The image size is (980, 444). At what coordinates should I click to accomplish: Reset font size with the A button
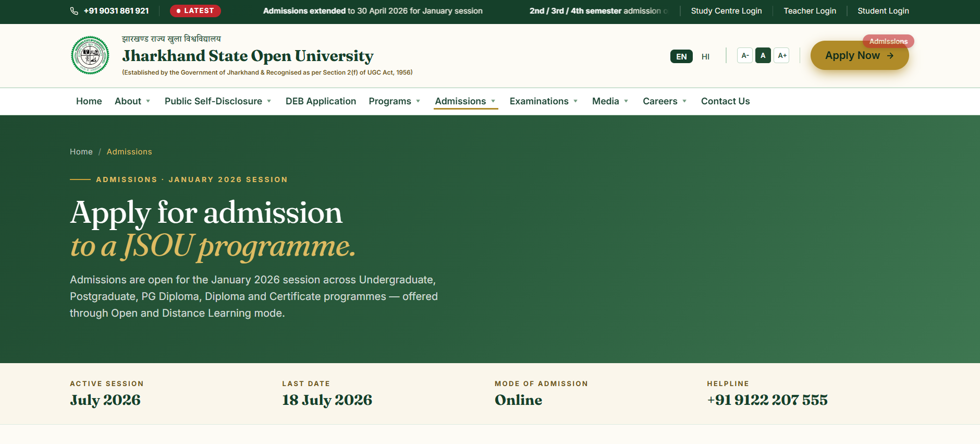tap(763, 55)
